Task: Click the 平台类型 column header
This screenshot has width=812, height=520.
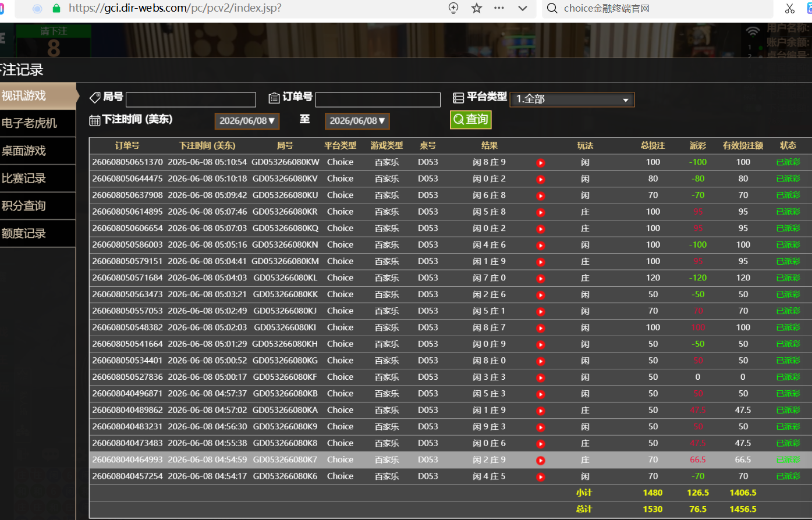Action: click(x=340, y=146)
